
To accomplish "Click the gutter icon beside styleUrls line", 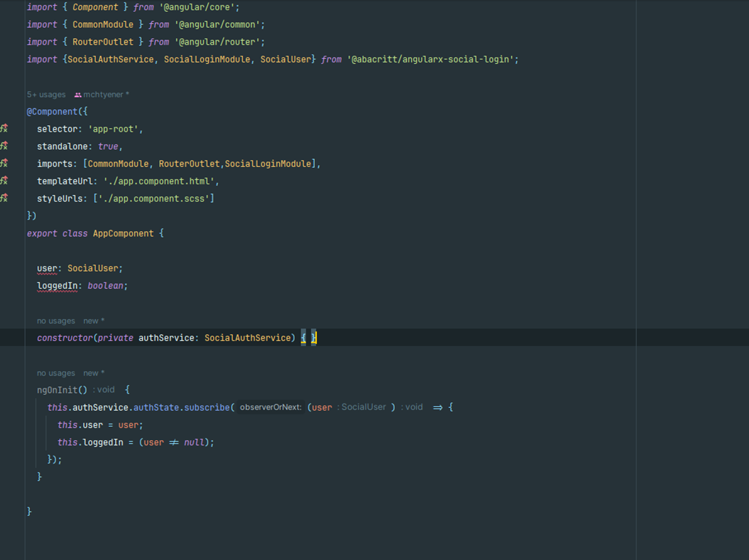I will point(4,198).
